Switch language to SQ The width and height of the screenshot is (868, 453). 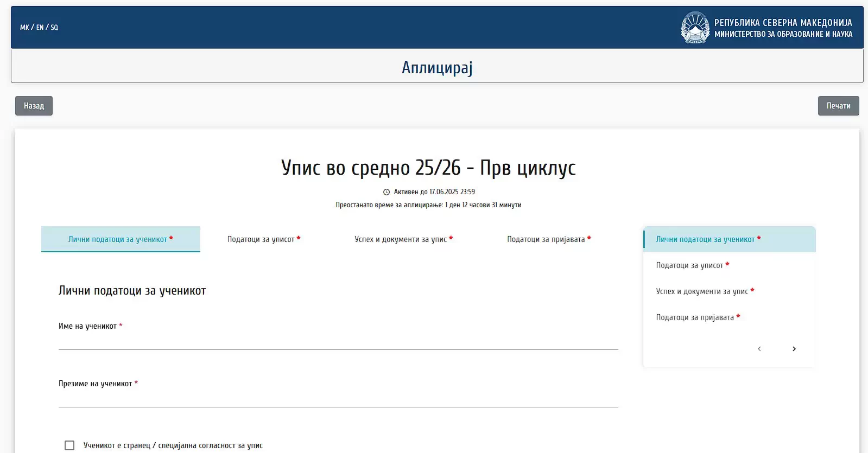pyautogui.click(x=54, y=27)
